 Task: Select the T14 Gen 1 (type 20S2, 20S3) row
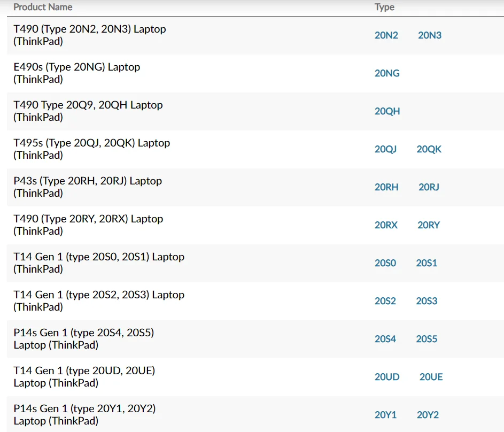pyautogui.click(x=255, y=301)
